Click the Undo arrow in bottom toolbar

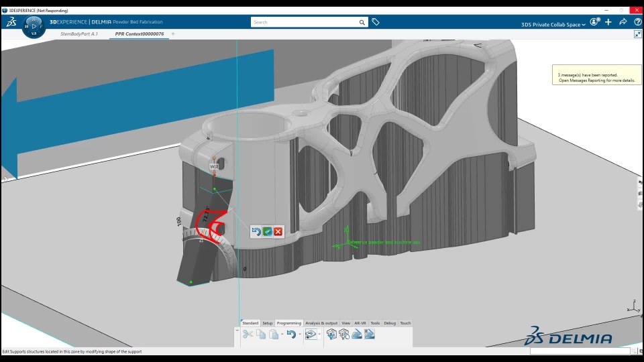click(x=291, y=335)
